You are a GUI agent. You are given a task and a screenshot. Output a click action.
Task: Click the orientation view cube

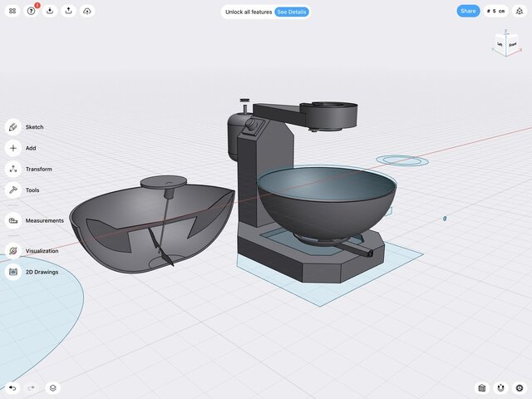(x=506, y=44)
